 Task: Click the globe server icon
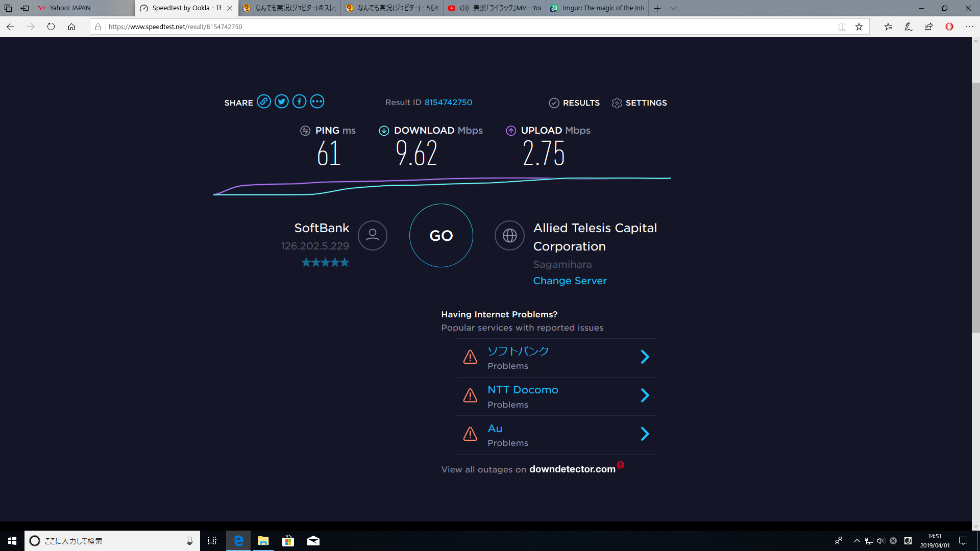coord(509,235)
